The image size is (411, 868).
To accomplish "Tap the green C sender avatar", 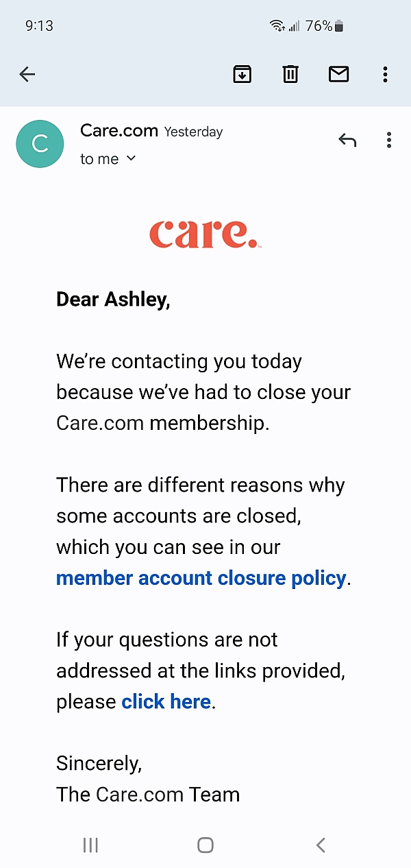I will point(40,144).
